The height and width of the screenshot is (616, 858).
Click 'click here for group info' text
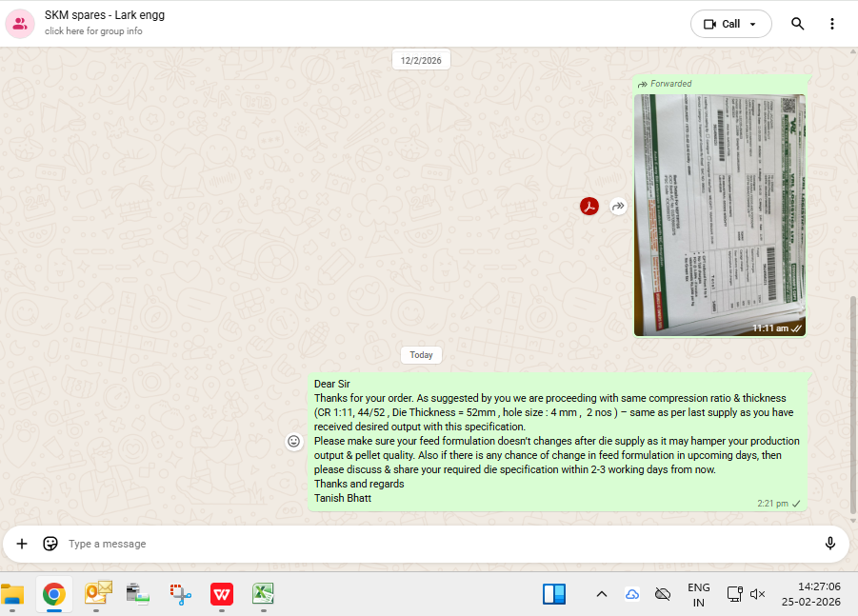[x=93, y=31]
